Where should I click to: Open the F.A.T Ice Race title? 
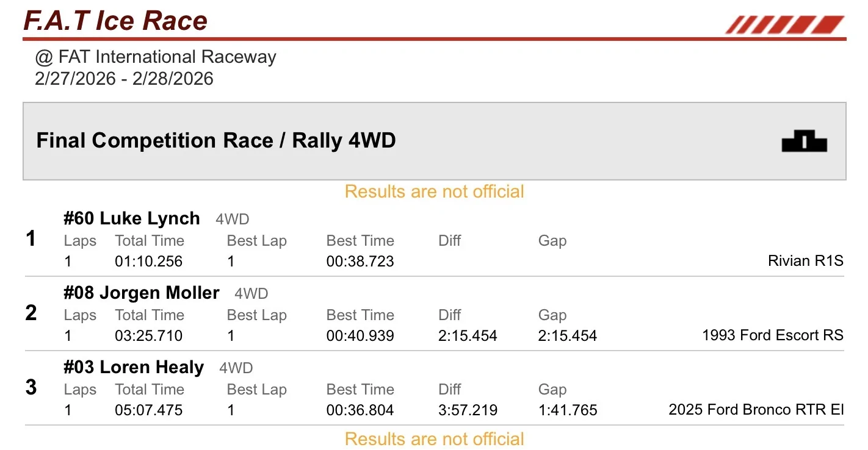(x=115, y=20)
